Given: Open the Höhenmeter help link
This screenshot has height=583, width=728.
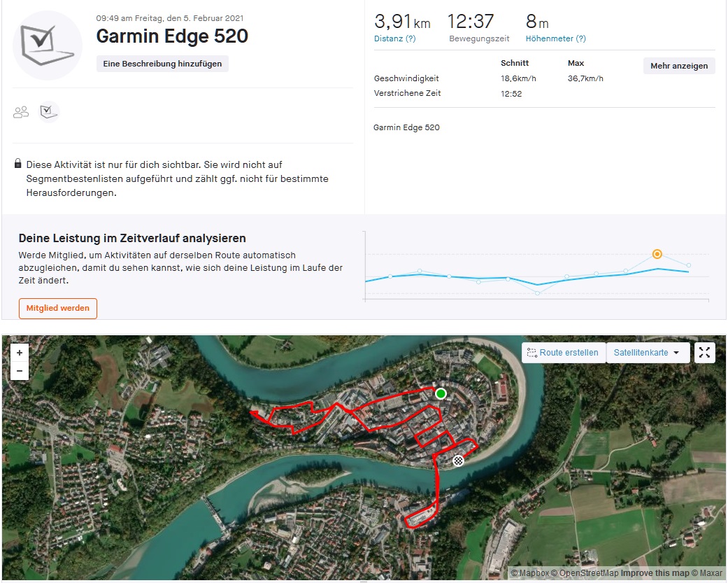Looking at the screenshot, I should pos(555,38).
